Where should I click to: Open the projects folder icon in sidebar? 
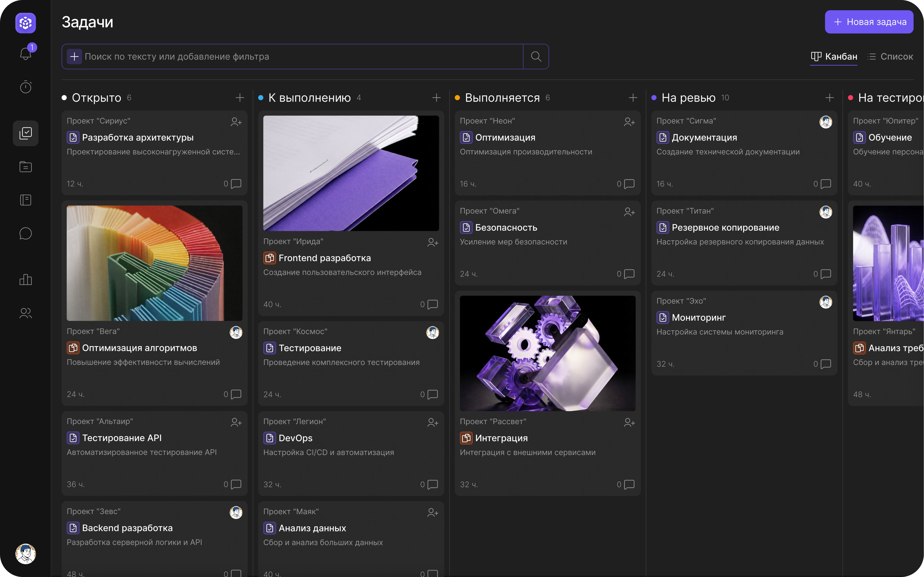click(26, 167)
